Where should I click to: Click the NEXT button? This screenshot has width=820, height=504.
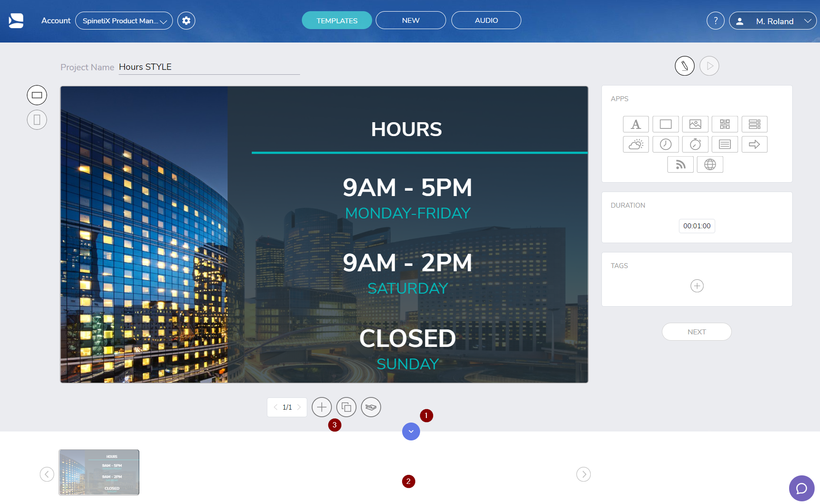click(697, 332)
